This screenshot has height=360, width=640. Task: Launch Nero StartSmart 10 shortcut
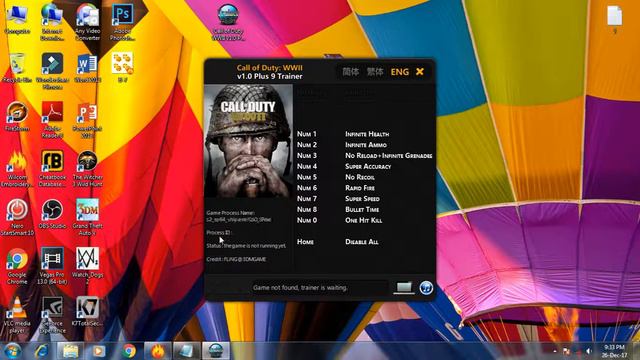17,217
